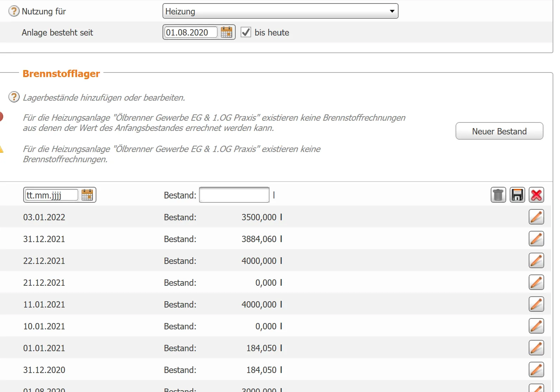Edit the 31.12.2020 stock entry

[x=536, y=369]
